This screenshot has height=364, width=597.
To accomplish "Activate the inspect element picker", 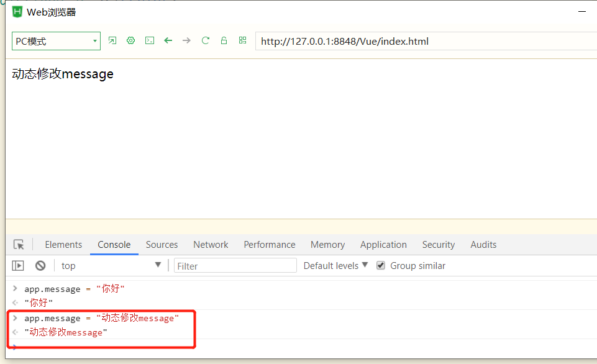I will point(19,245).
